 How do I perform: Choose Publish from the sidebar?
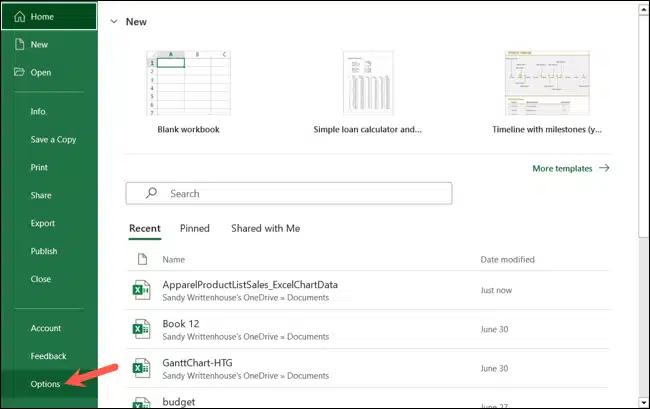tap(44, 251)
